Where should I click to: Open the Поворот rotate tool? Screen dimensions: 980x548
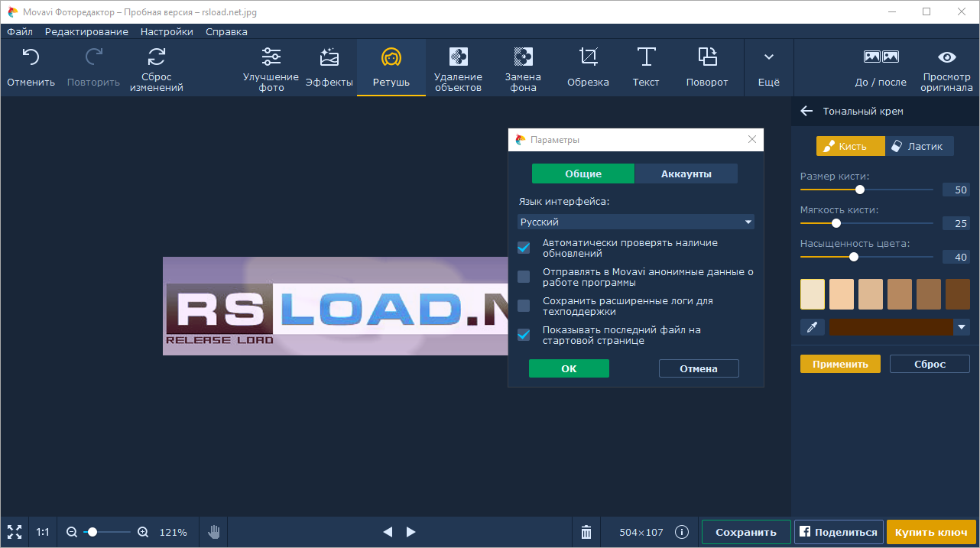707,67
